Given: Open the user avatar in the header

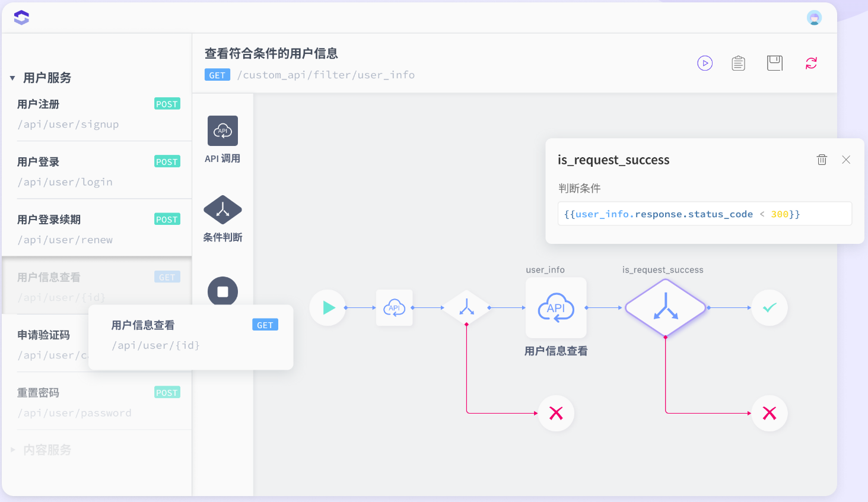Looking at the screenshot, I should coord(815,17).
